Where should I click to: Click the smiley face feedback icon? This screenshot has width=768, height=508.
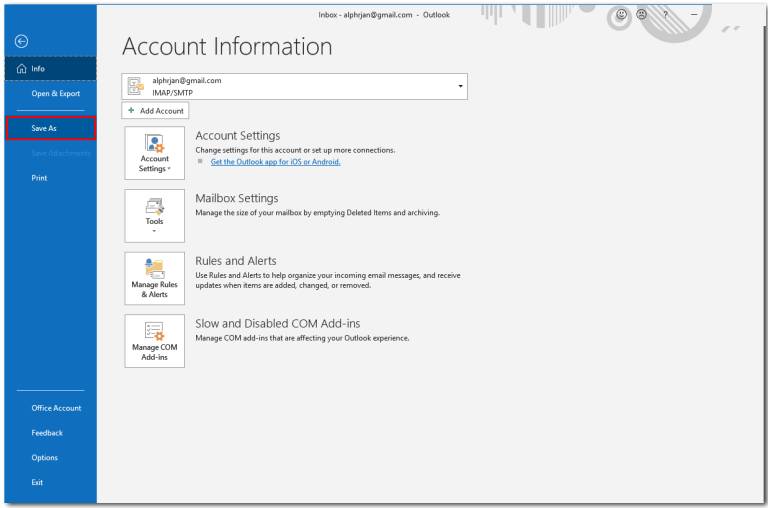click(622, 15)
